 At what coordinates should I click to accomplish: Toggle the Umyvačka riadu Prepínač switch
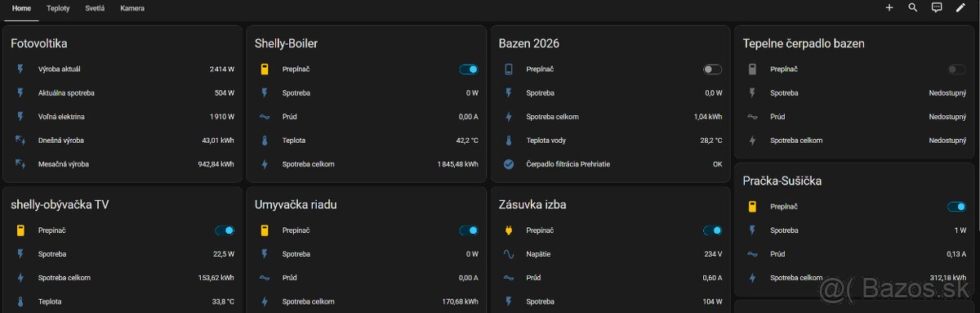pos(468,230)
